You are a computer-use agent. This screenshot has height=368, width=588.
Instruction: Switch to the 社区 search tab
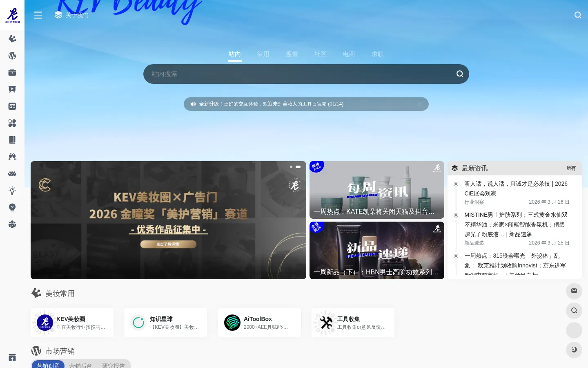coord(321,54)
